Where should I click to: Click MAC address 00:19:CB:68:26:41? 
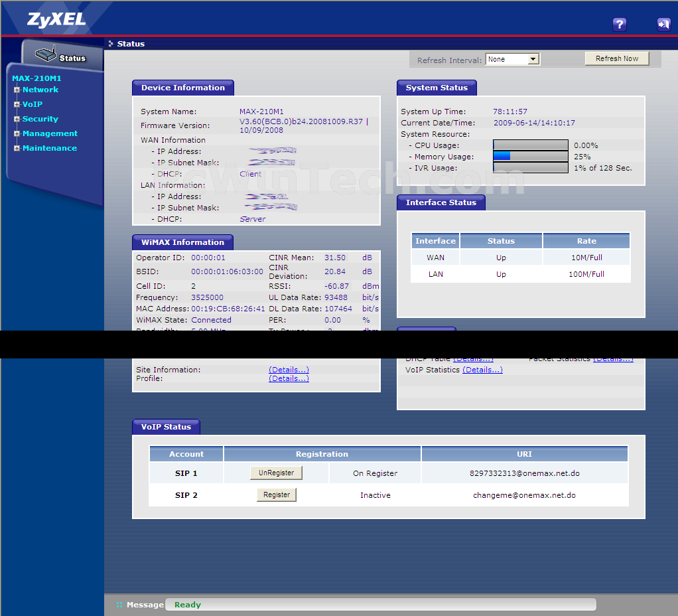click(228, 309)
